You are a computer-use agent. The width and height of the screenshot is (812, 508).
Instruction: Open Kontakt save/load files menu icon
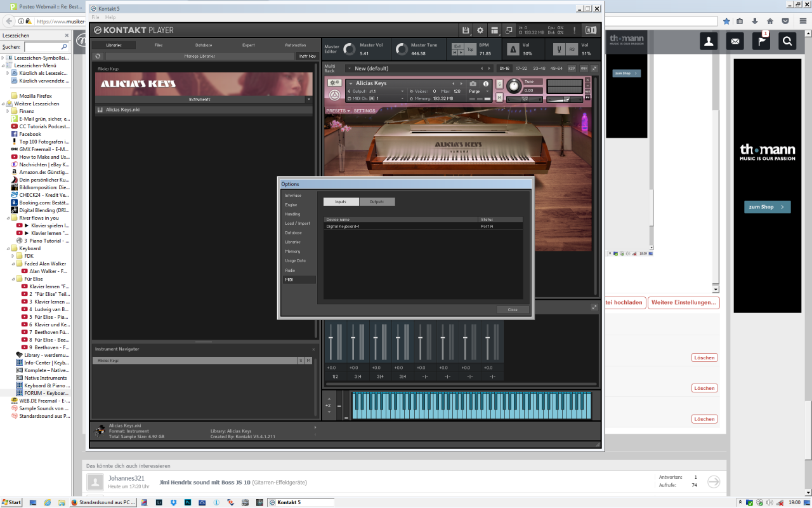[466, 30]
